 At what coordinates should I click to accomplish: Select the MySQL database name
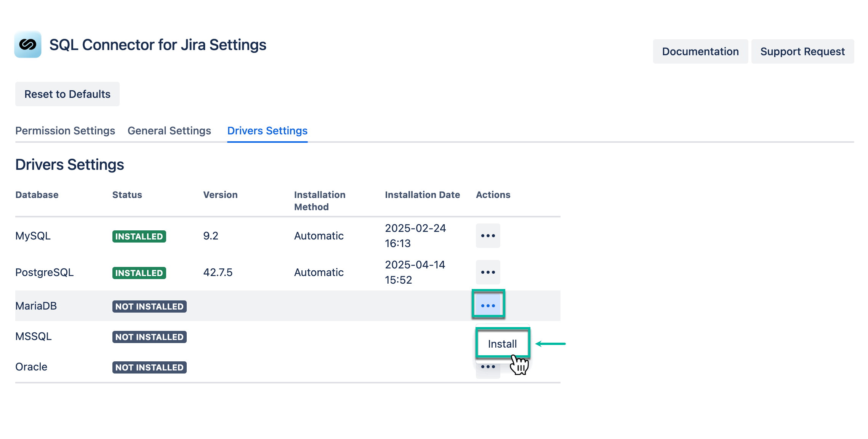coord(33,236)
